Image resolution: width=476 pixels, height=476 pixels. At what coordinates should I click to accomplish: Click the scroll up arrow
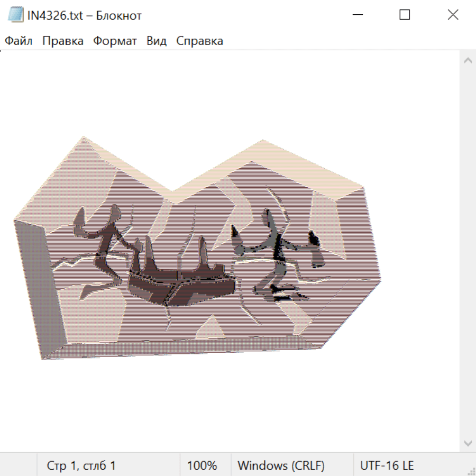[x=468, y=60]
